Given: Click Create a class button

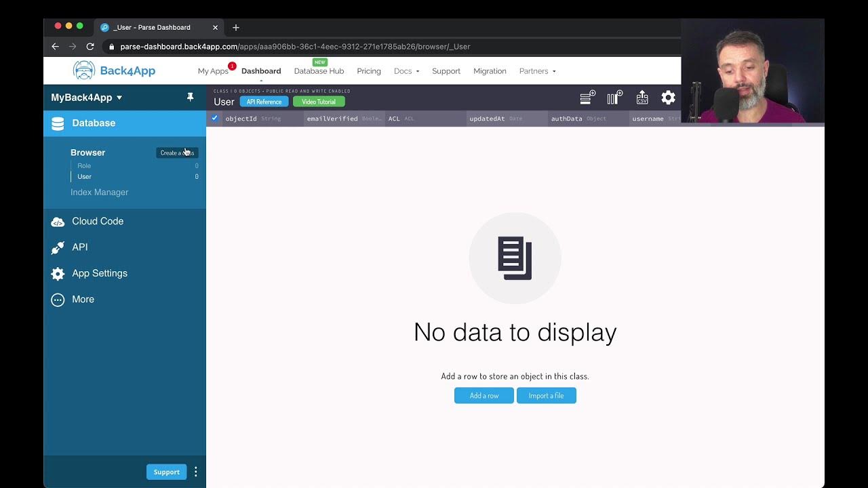Looking at the screenshot, I should [x=177, y=153].
